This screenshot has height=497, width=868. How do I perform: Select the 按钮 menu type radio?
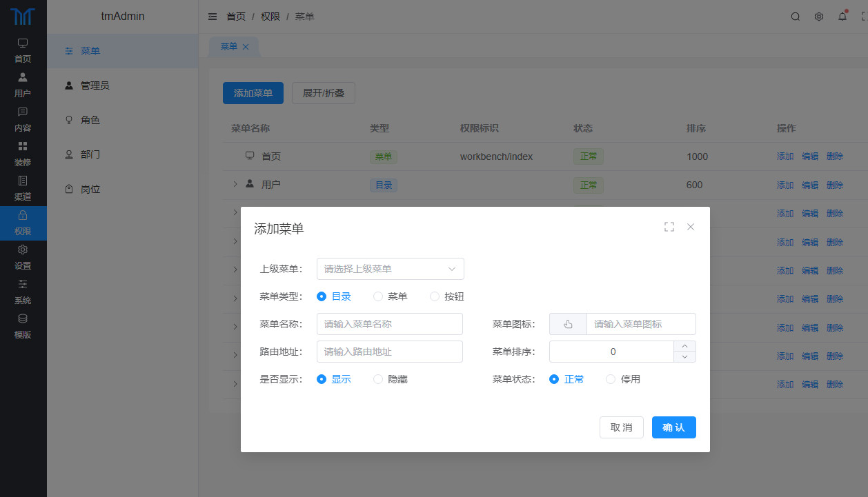point(435,296)
